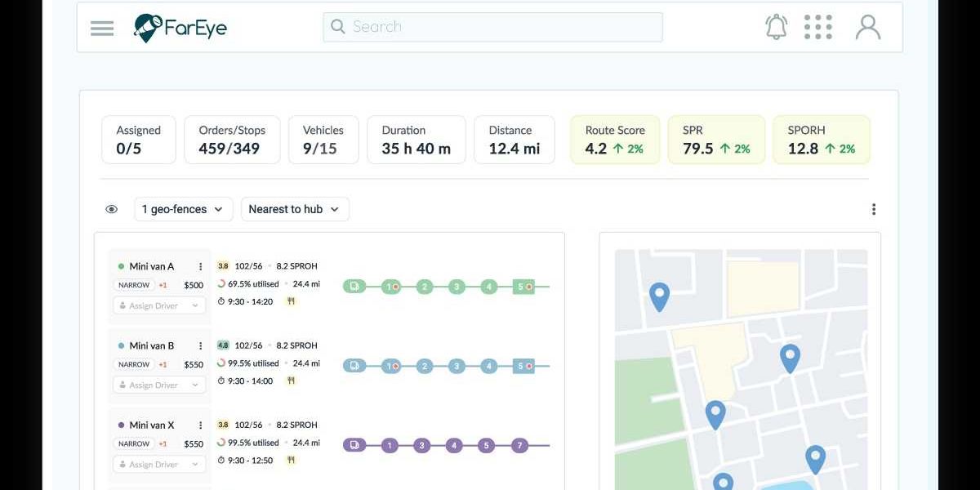Open the Nearest to hub sort dropdown
Screen dimensions: 980x490
(295, 209)
